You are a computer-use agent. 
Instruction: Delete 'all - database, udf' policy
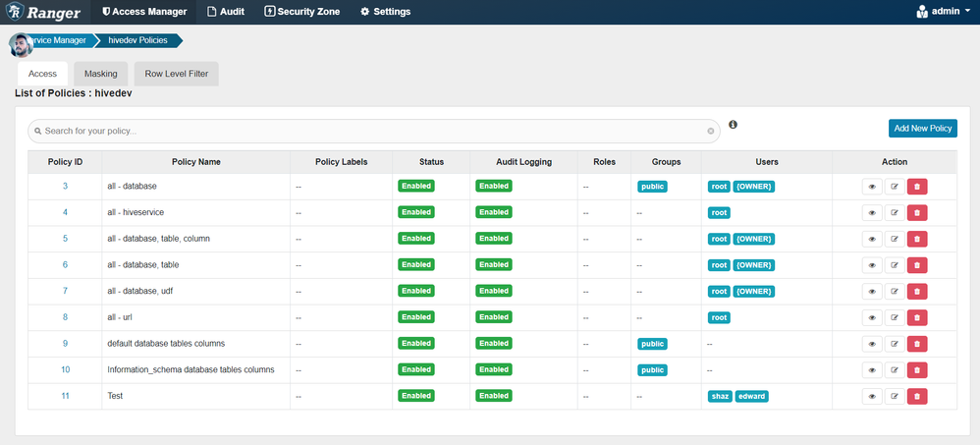pos(917,291)
